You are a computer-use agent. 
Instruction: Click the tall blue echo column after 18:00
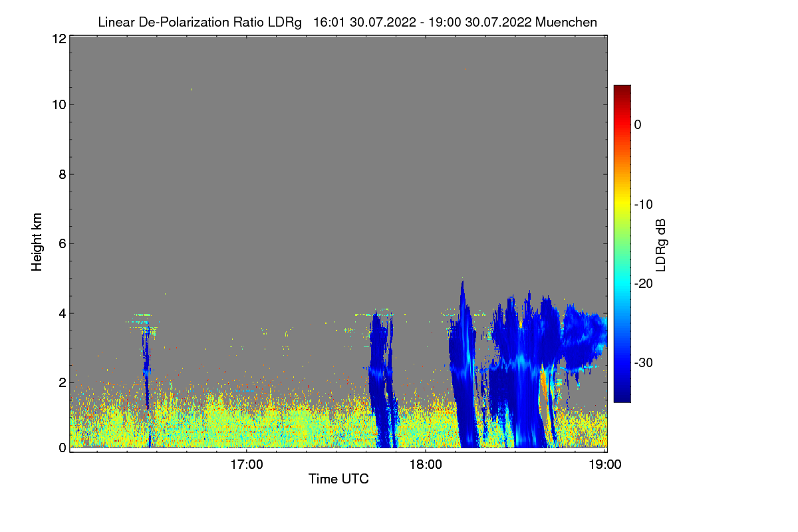(464, 372)
